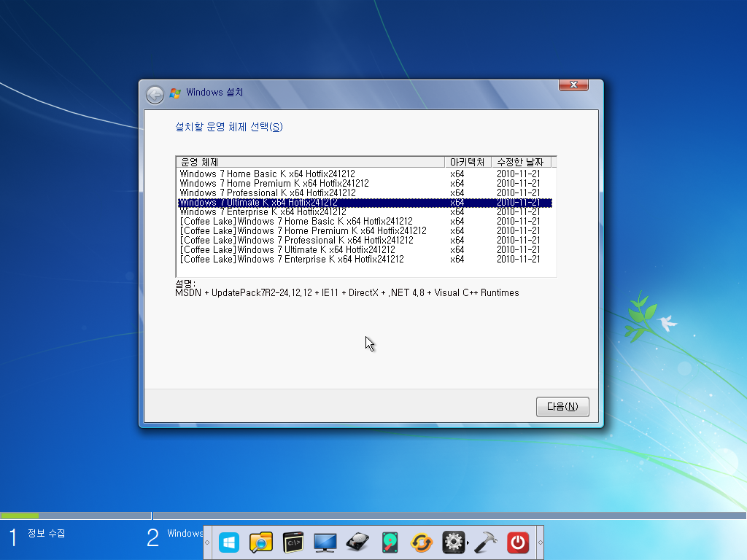Launch the green disk partition tool icon
Screen dimensions: 747x560
390,542
